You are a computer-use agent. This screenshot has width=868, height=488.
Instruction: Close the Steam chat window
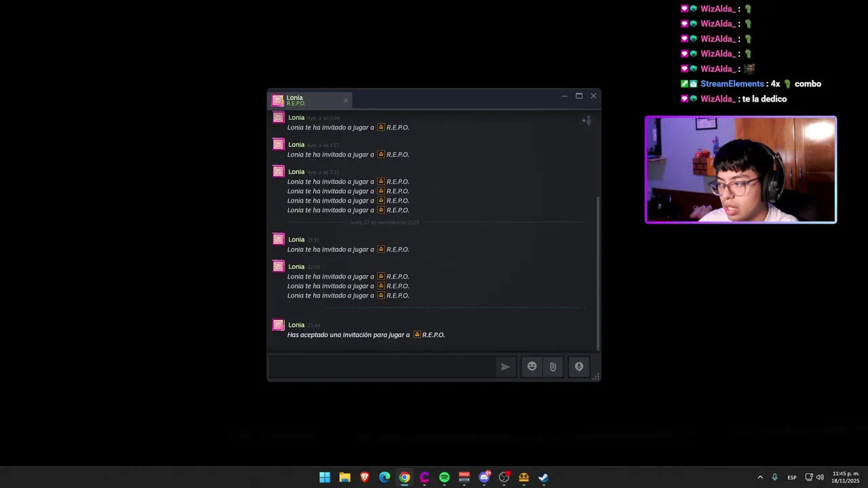pos(593,96)
